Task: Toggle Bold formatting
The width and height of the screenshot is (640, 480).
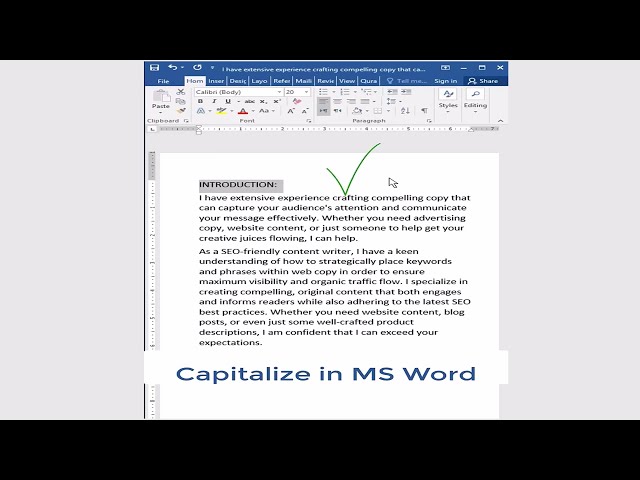Action: (200, 101)
